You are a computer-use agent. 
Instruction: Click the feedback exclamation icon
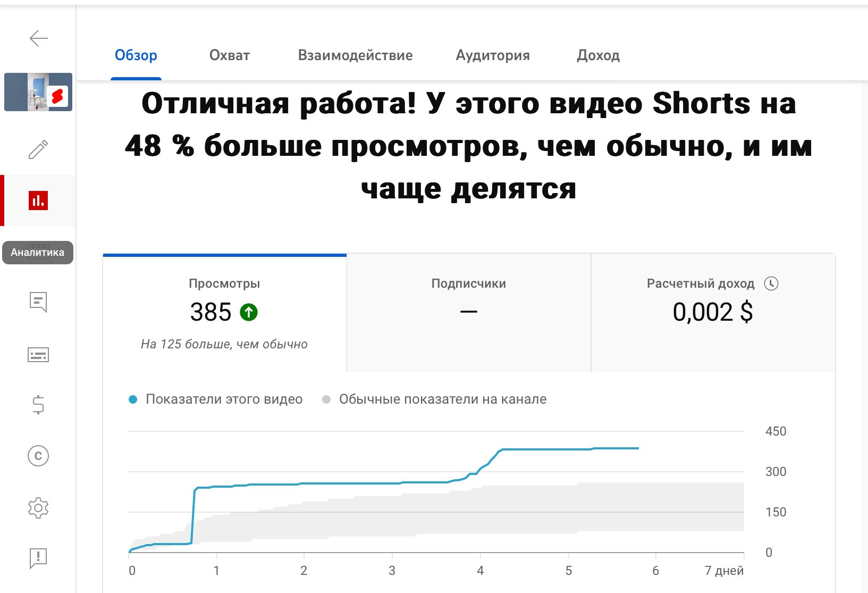coord(38,558)
